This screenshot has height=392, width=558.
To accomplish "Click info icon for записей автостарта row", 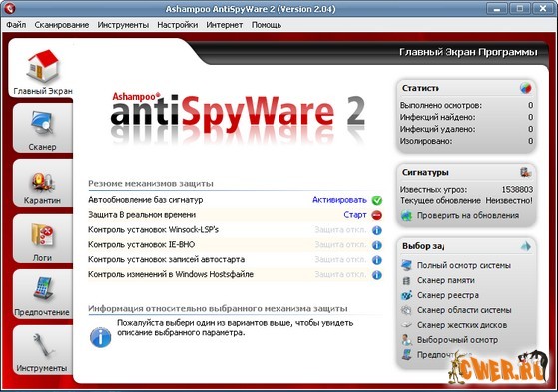I will [x=377, y=260].
